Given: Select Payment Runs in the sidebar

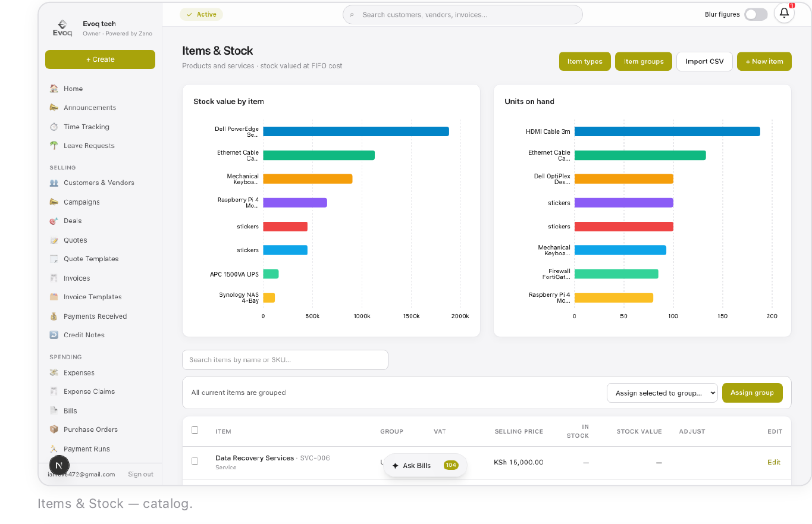Looking at the screenshot, I should click(87, 449).
